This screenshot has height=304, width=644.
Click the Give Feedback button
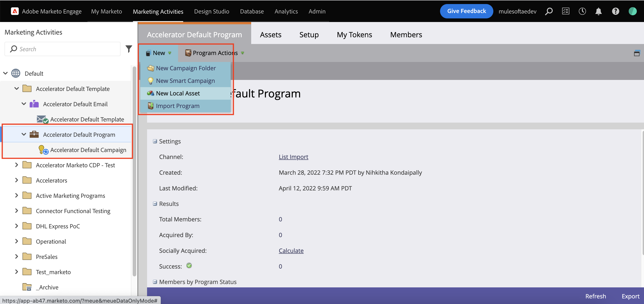[x=466, y=11]
